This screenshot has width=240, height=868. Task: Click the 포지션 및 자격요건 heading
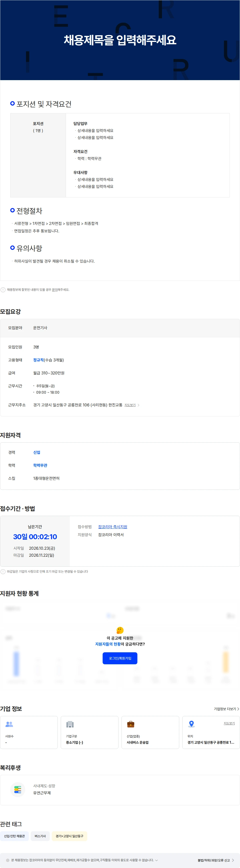click(44, 104)
